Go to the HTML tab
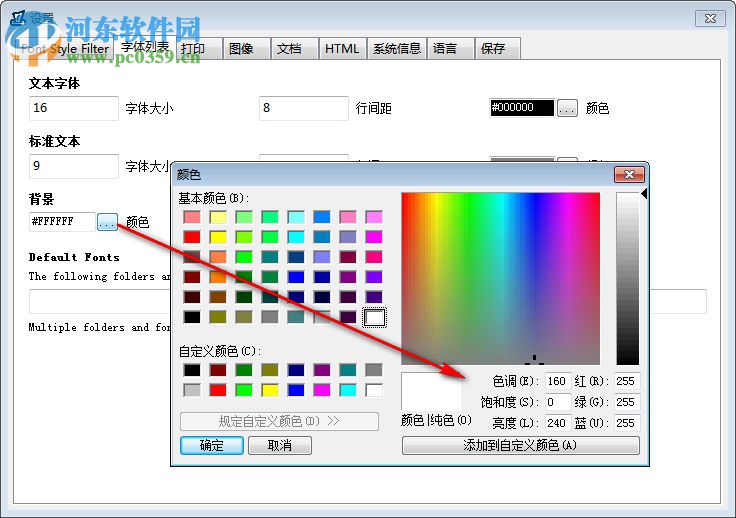Viewport: 736px width, 518px height. (342, 48)
